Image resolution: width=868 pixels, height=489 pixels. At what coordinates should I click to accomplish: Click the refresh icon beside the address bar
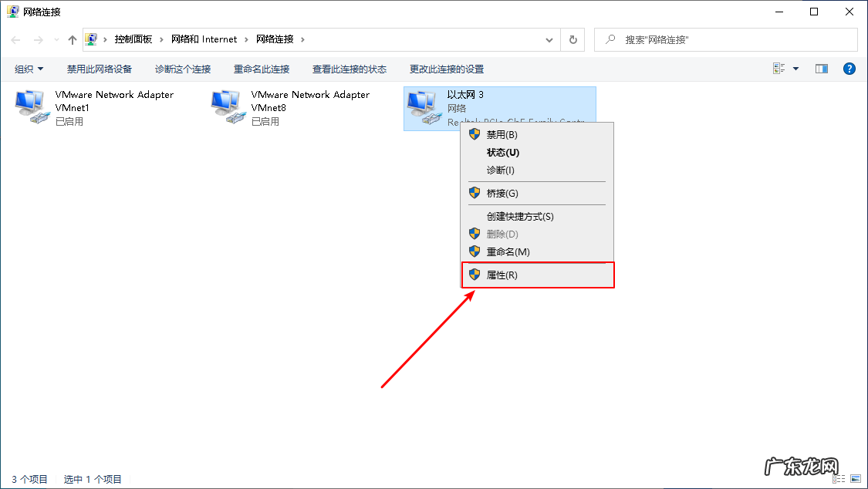click(x=572, y=39)
